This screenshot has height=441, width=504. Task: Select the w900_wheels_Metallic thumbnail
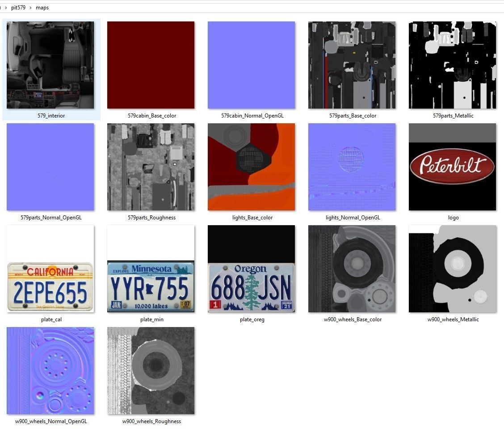pyautogui.click(x=452, y=269)
